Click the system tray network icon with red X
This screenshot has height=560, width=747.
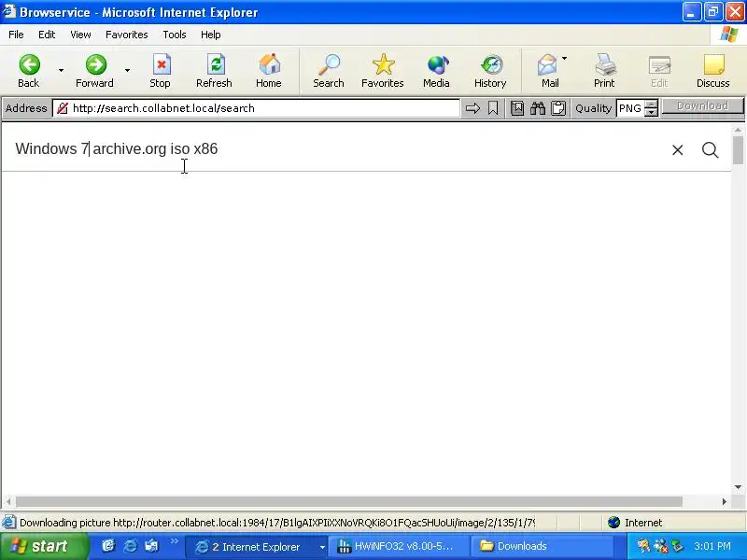pos(660,546)
